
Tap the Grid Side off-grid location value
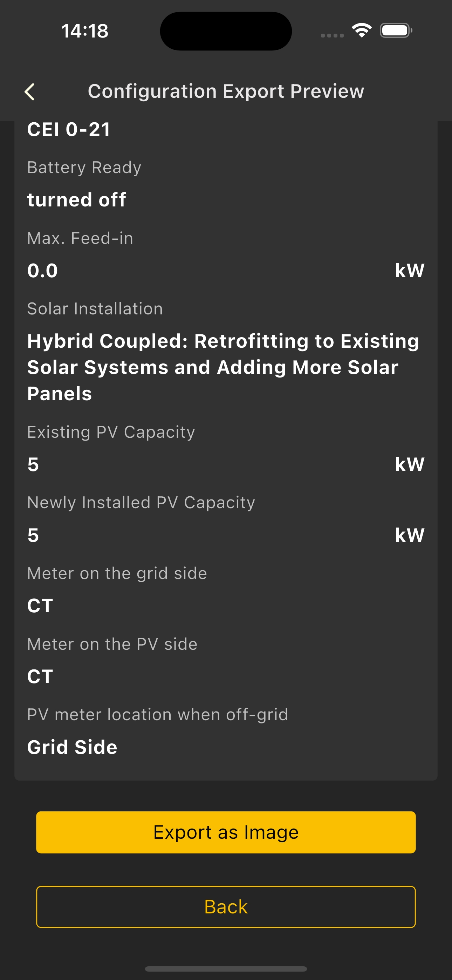[72, 747]
